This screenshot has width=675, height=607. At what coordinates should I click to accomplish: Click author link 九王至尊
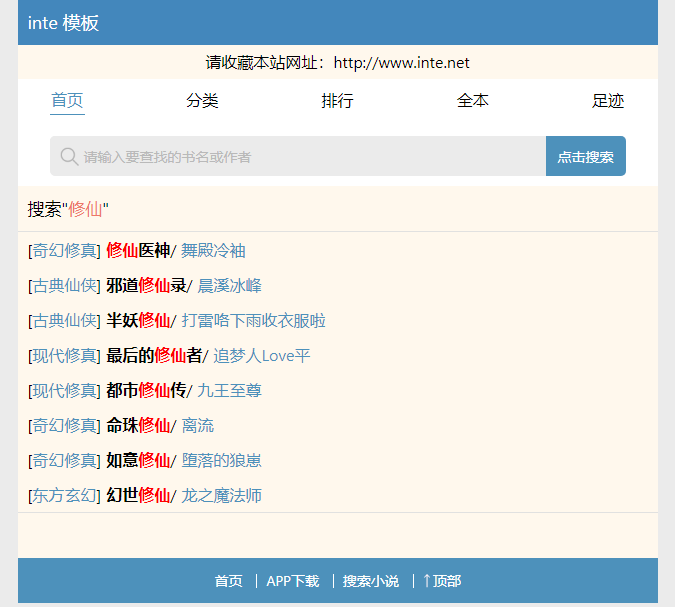click(x=229, y=391)
